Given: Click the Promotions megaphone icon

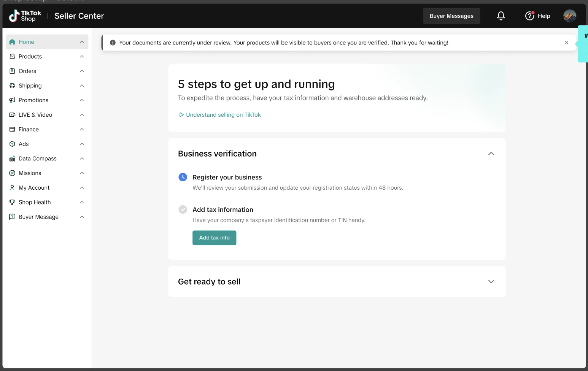Looking at the screenshot, I should 12,100.
